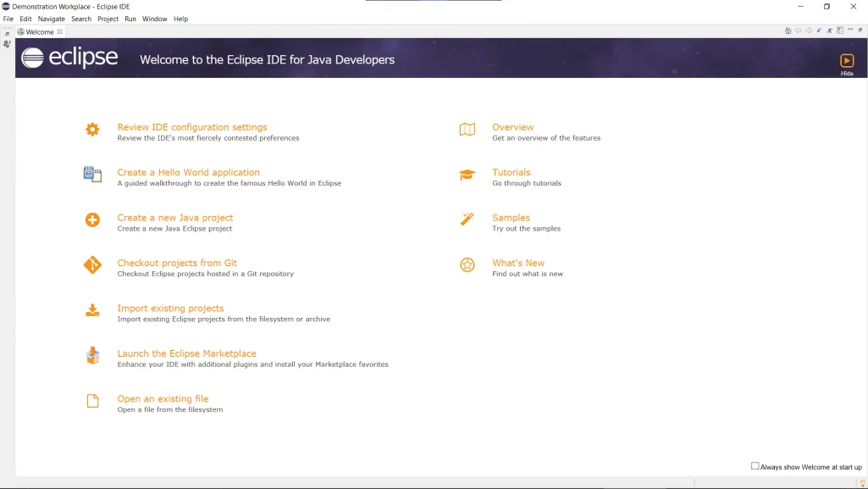Open the Run menu
Image resolution: width=868 pixels, height=489 pixels.
[130, 19]
